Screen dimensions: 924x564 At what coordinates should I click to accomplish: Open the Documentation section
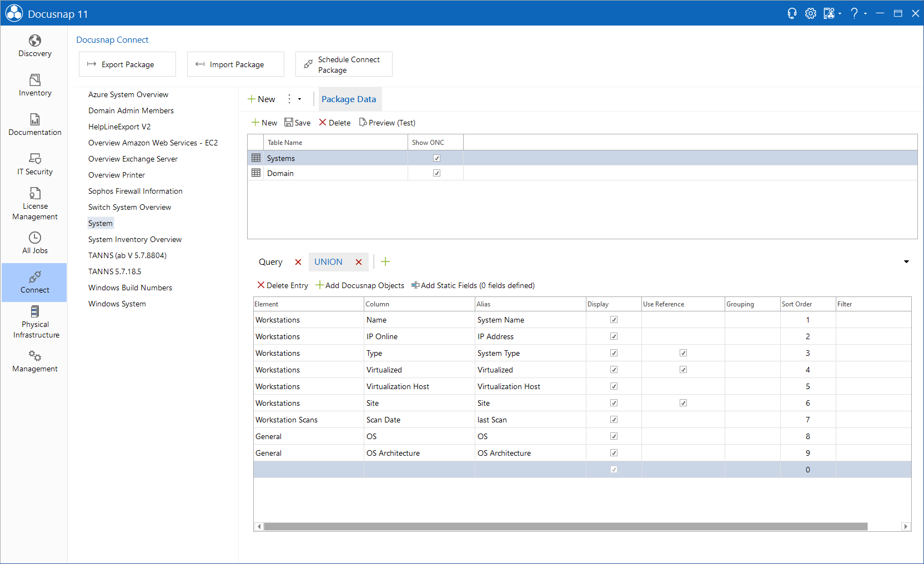(x=34, y=125)
